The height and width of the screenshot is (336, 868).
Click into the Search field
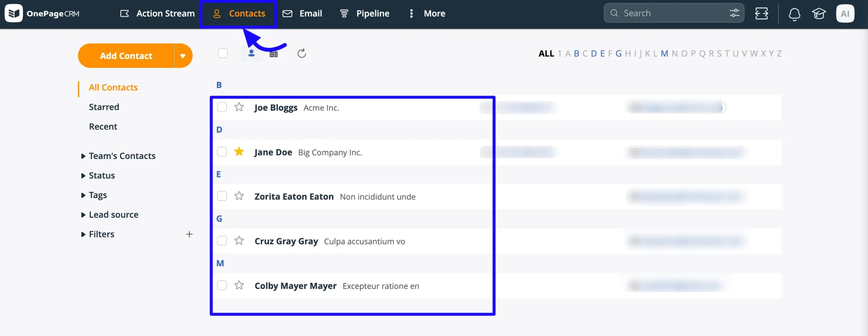tap(671, 13)
